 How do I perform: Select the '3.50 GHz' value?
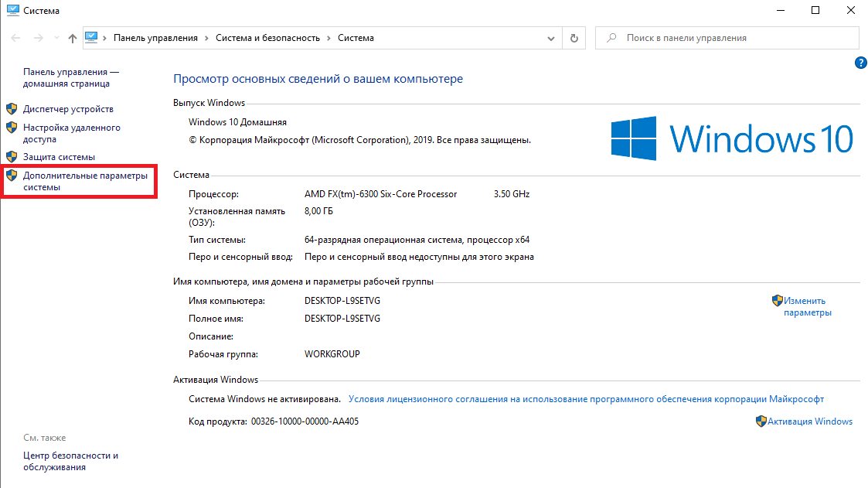512,194
